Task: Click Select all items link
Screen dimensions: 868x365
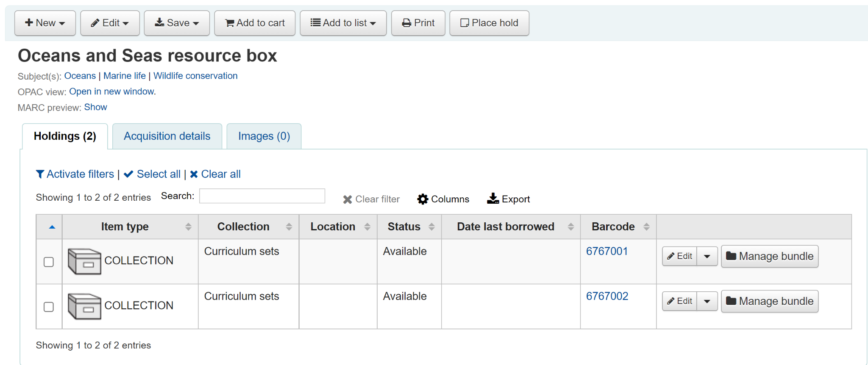Action: coord(153,174)
